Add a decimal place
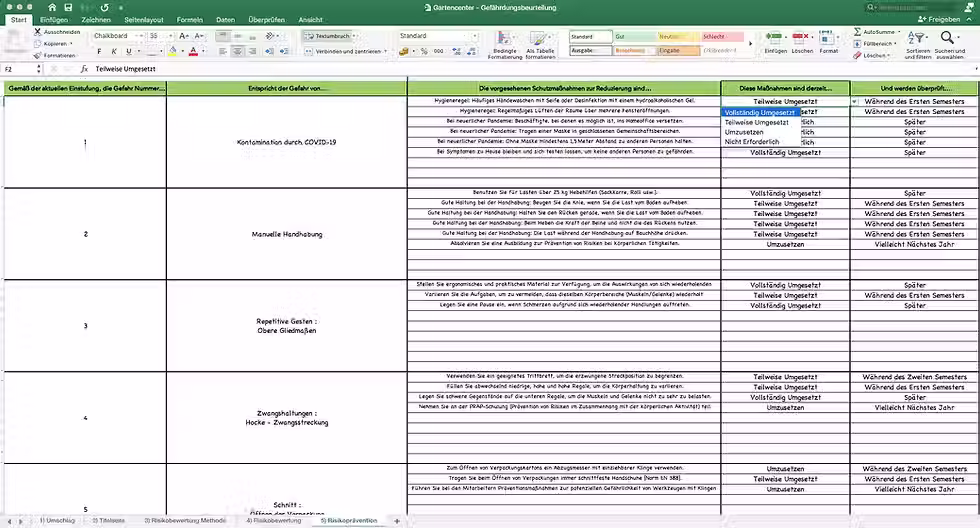The image size is (980, 528). (457, 51)
